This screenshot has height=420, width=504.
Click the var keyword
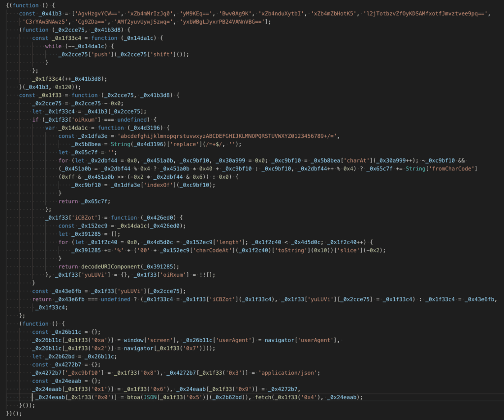click(50, 128)
